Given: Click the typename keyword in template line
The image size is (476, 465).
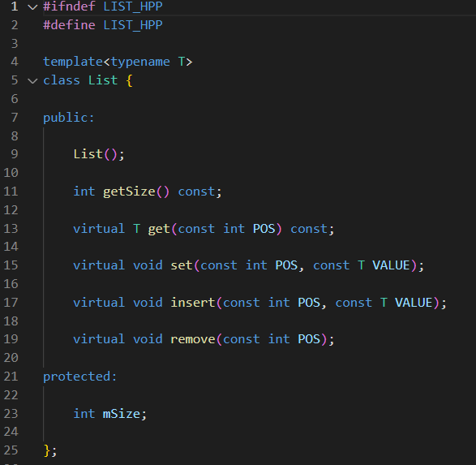Looking at the screenshot, I should pos(140,62).
